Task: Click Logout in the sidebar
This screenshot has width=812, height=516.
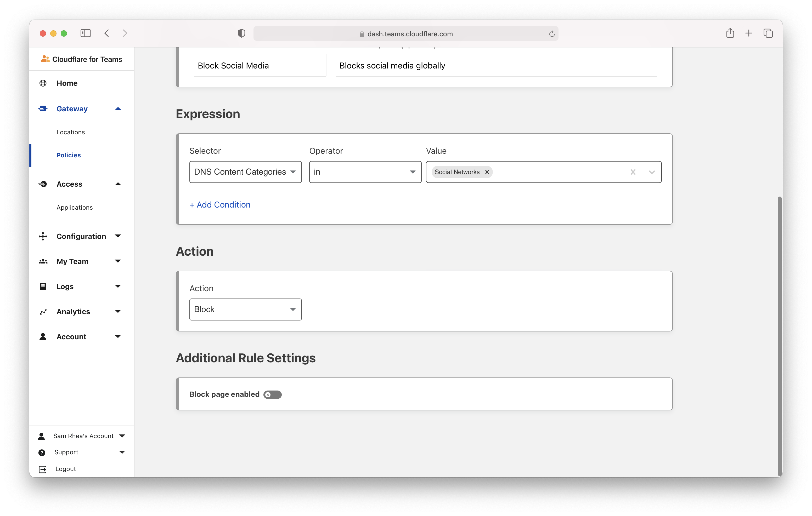Action: 65,469
